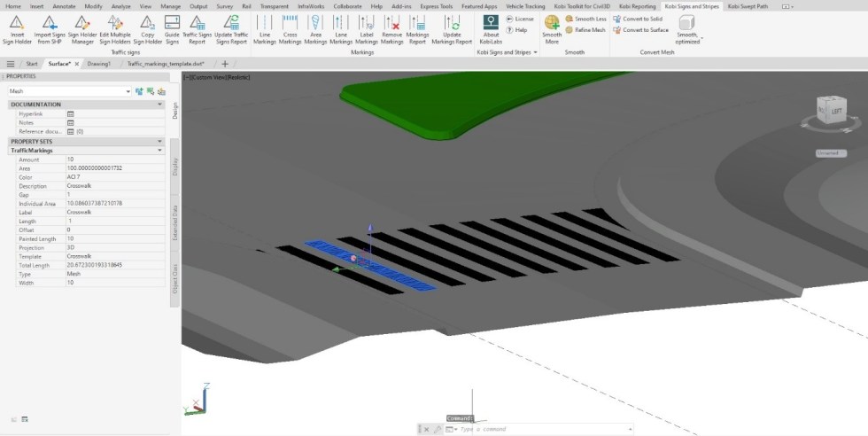Open Reference documents property icon

[70, 131]
